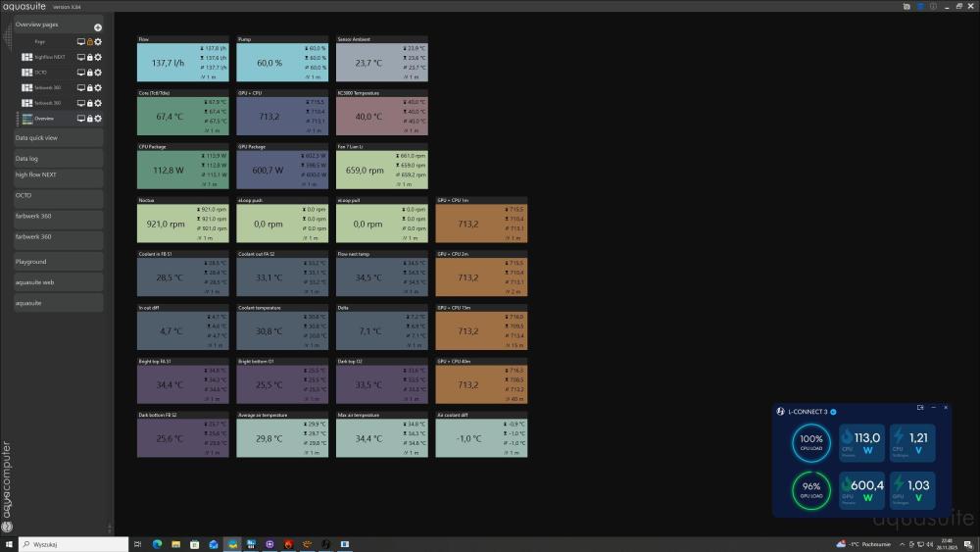Collapse the Overview pages section header
This screenshot has width=980, height=552.
tap(49, 25)
